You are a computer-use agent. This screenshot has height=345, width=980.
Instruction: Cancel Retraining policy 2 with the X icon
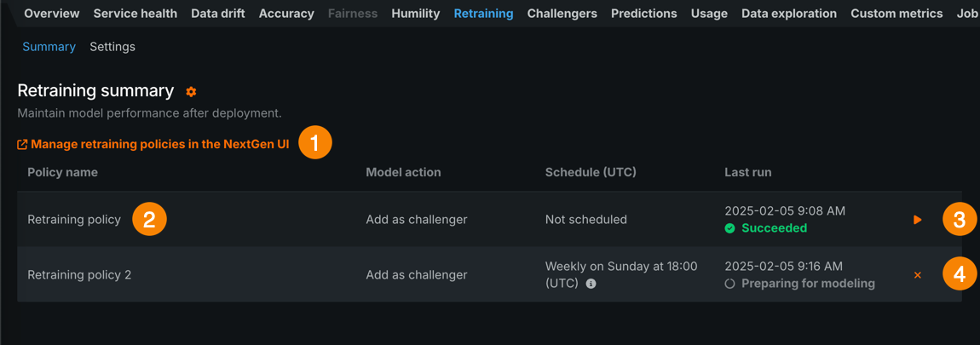coord(918,275)
